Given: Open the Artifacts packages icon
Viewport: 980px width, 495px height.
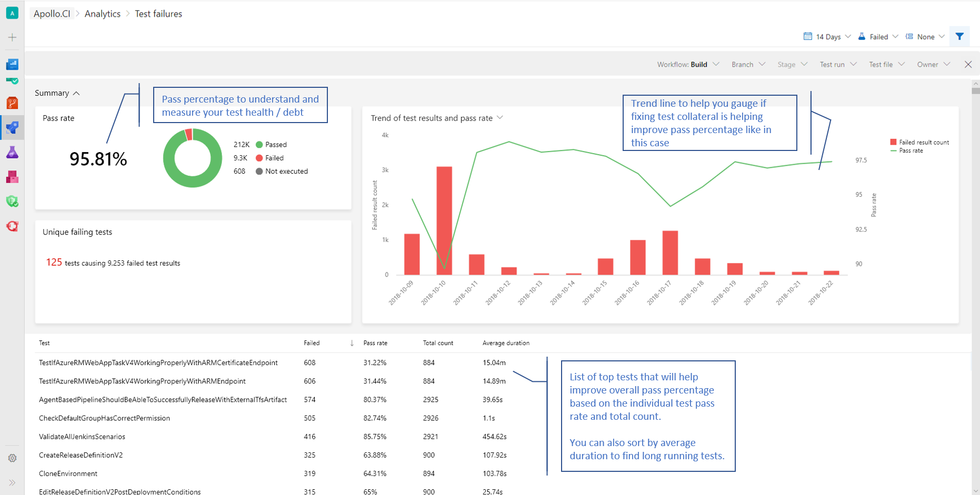Looking at the screenshot, I should (x=12, y=176).
